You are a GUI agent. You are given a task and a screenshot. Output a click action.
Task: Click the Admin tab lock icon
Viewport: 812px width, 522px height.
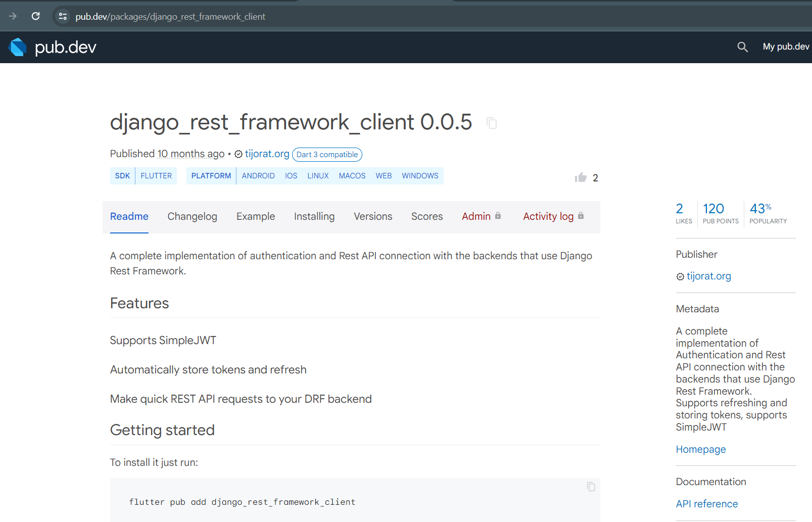point(498,216)
